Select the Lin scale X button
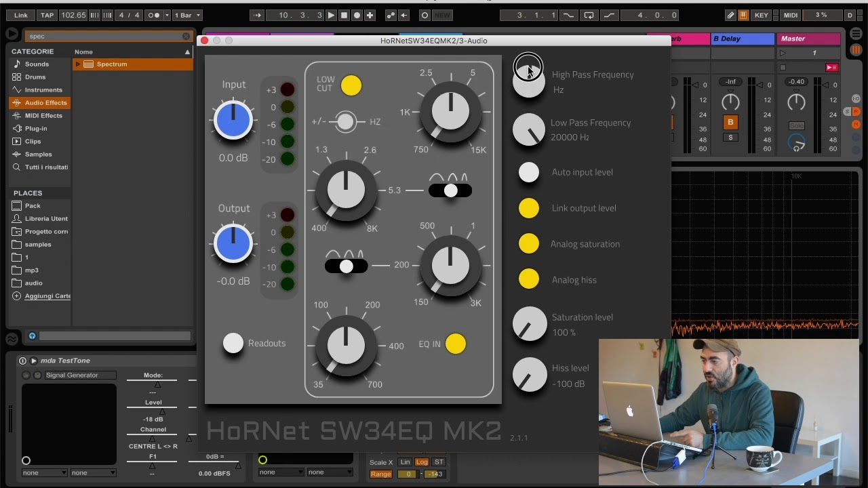Image resolution: width=868 pixels, height=488 pixels. (x=405, y=462)
